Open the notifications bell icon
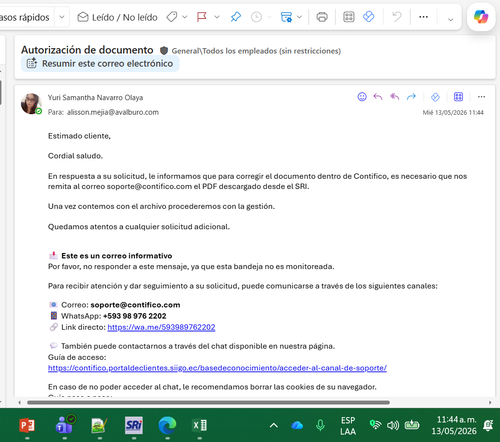This screenshot has height=442, width=500. pyautogui.click(x=488, y=425)
